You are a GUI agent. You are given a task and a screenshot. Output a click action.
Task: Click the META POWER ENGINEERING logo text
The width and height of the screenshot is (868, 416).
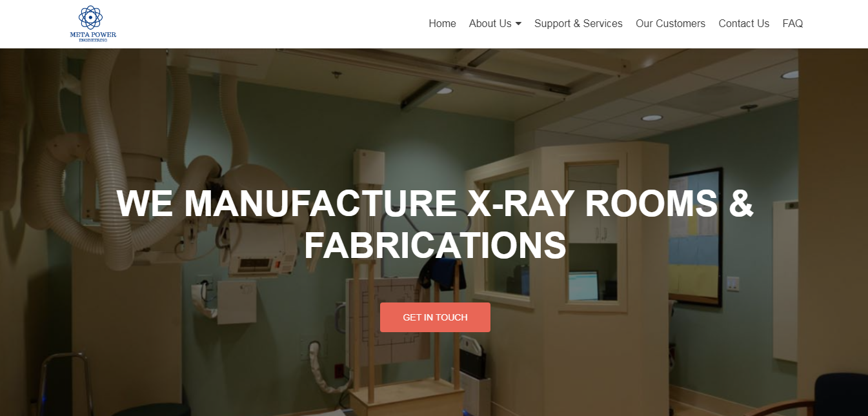click(93, 37)
